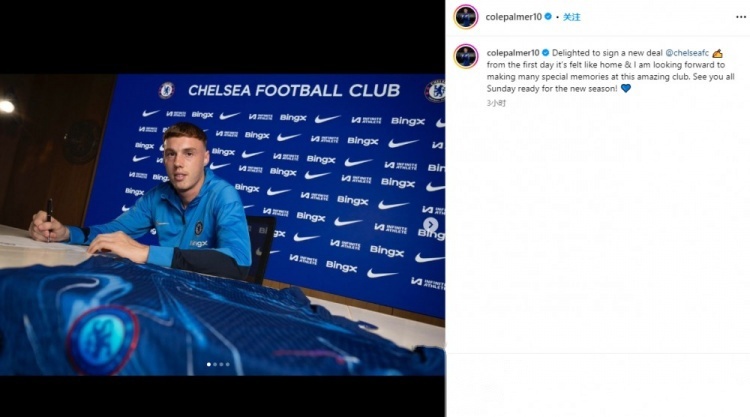This screenshot has height=417, width=750.
Task: Open colepalmer10 username in the header
Action: point(513,17)
